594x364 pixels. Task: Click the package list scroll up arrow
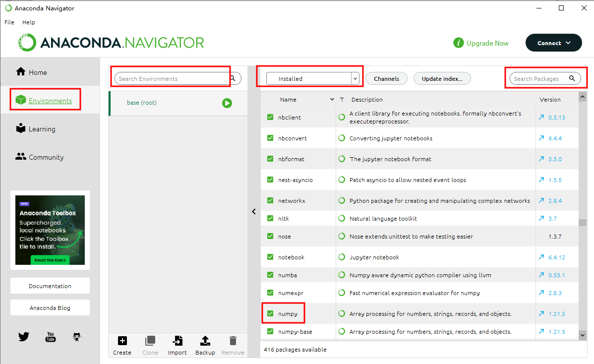tap(583, 97)
